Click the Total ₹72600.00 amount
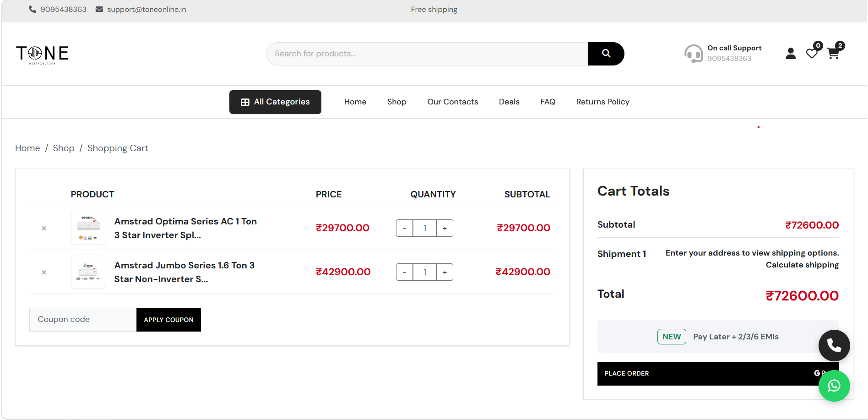 click(x=802, y=295)
